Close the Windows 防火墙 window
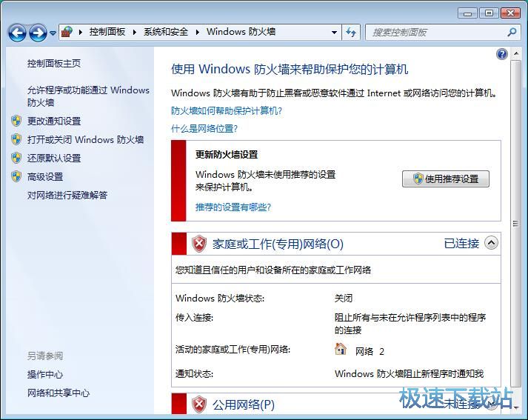Image resolution: width=528 pixels, height=420 pixels. point(510,13)
